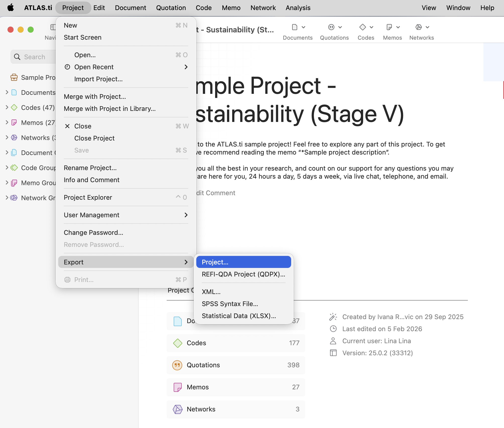
Task: Click the Apple logo menu
Action: [x=11, y=8]
